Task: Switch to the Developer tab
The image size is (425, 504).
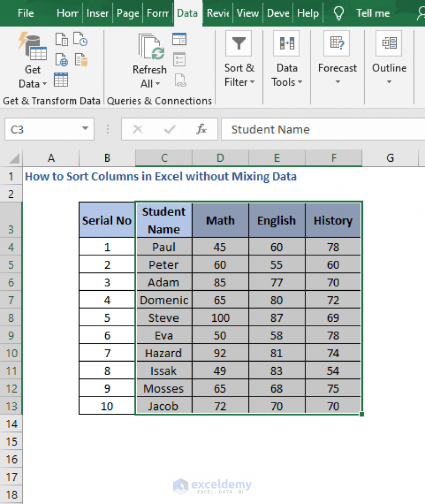Action: (x=278, y=13)
